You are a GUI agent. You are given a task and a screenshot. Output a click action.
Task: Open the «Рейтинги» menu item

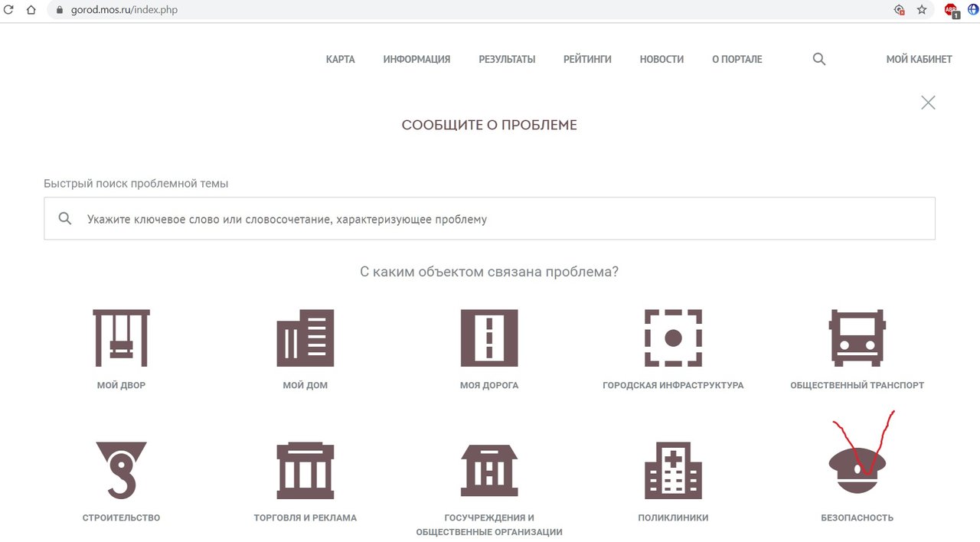point(587,59)
